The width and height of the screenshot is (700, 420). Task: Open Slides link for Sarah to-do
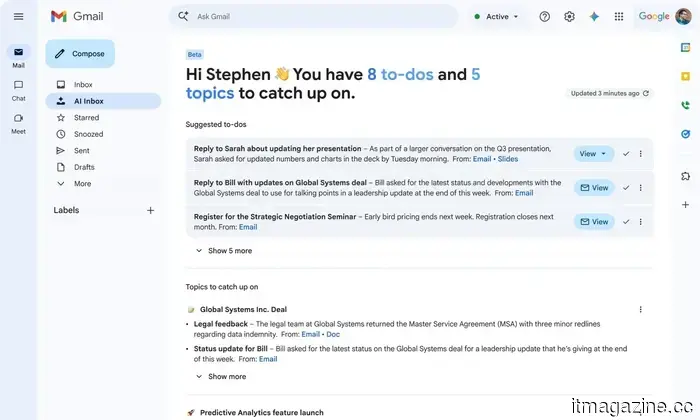click(508, 159)
